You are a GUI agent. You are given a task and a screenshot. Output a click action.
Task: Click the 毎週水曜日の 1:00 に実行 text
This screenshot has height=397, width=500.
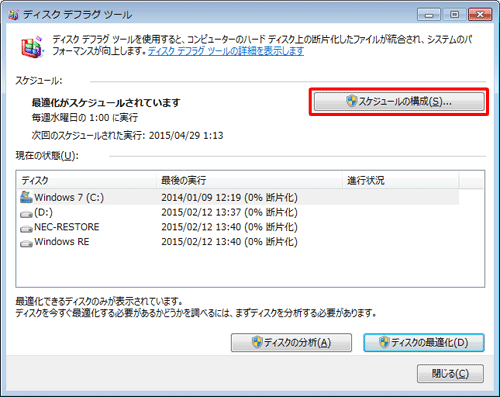click(85, 118)
